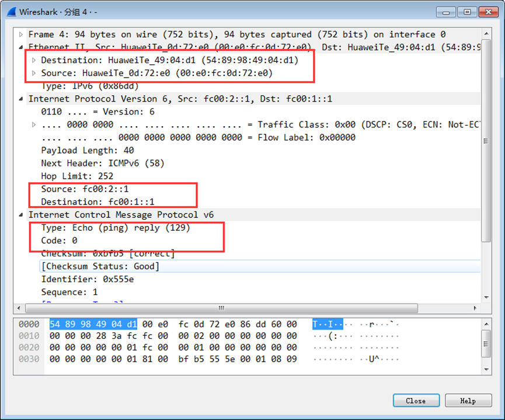Click the Close button
The width and height of the screenshot is (505, 420).
click(x=416, y=401)
